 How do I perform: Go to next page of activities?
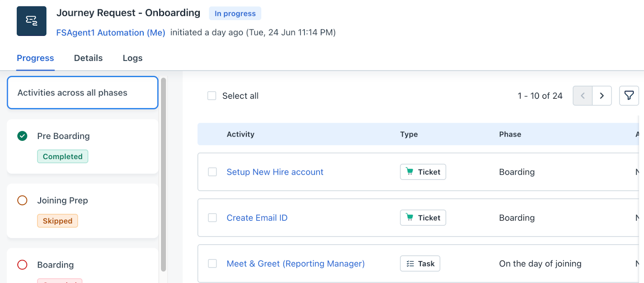[602, 96]
